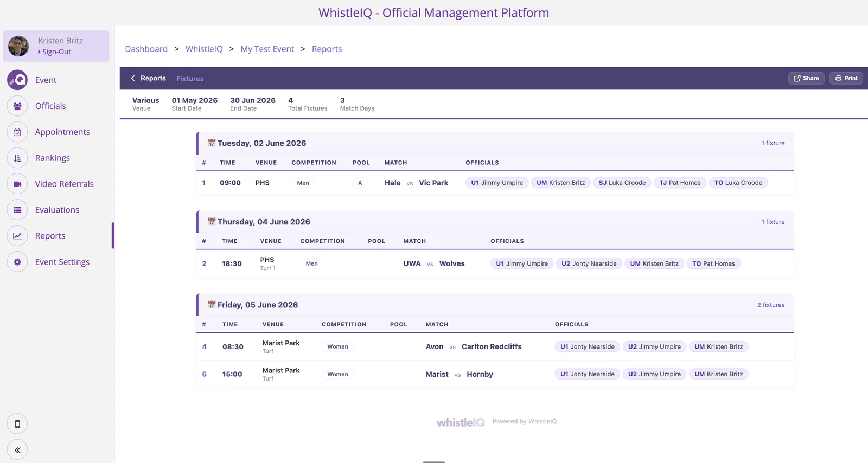Go back using Reports chevron arrow
This screenshot has width=868, height=463.
(x=133, y=78)
